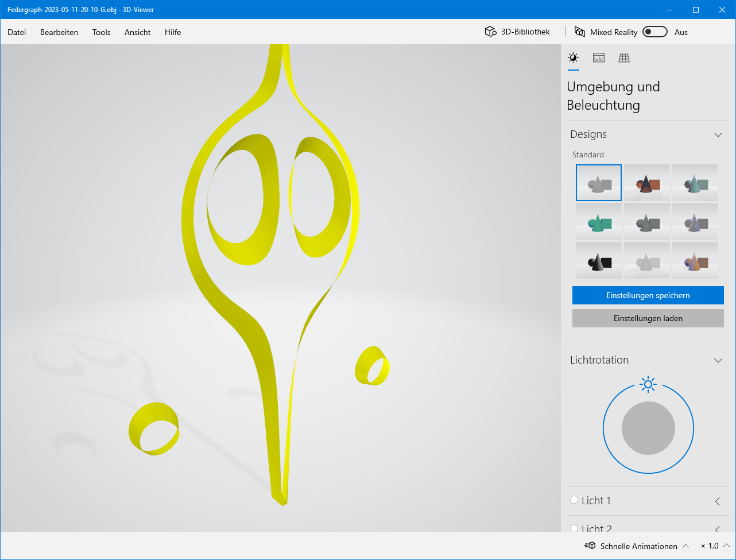This screenshot has width=736, height=560.
Task: Collapse the Designs section
Action: [718, 134]
